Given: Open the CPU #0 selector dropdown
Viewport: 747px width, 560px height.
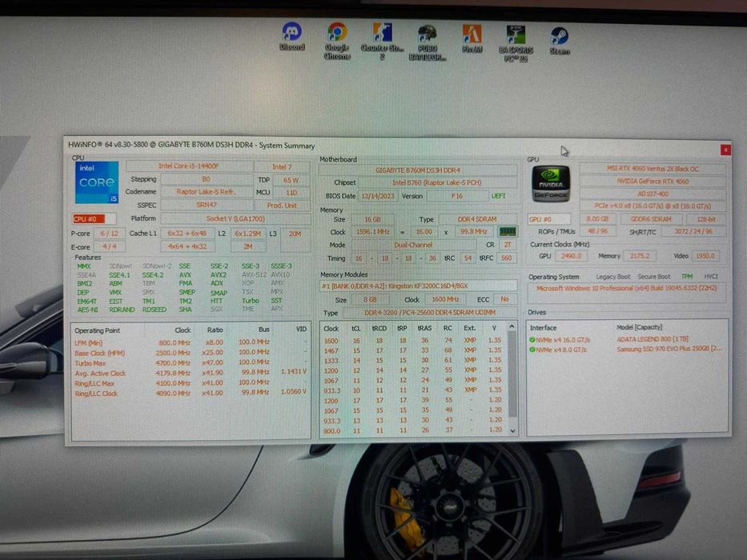Looking at the screenshot, I should [x=94, y=219].
